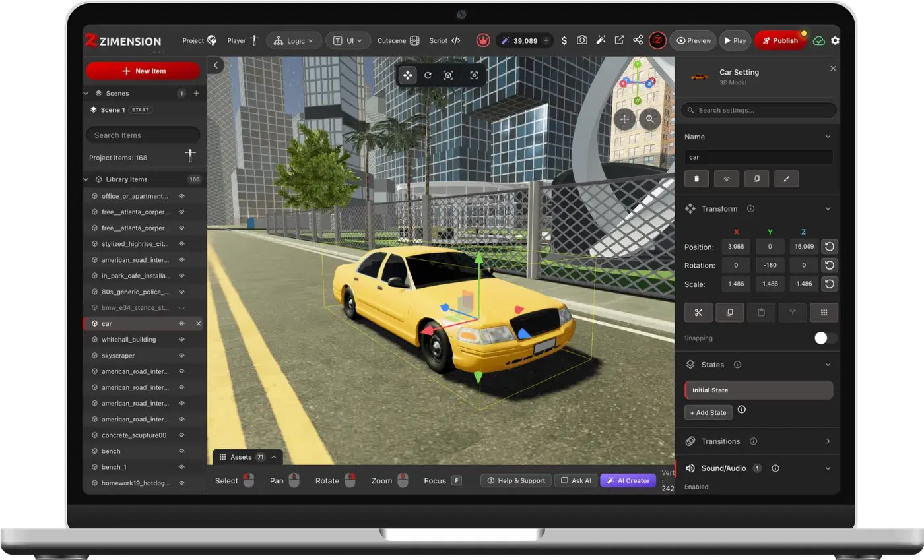Open the Script menu
Screen dimensions: 924x560
pyautogui.click(x=445, y=40)
